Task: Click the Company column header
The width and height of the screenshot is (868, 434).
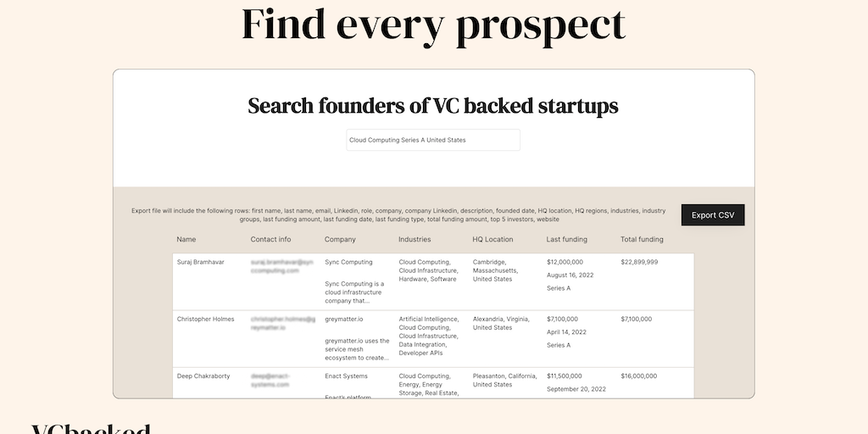Action: 340,240
